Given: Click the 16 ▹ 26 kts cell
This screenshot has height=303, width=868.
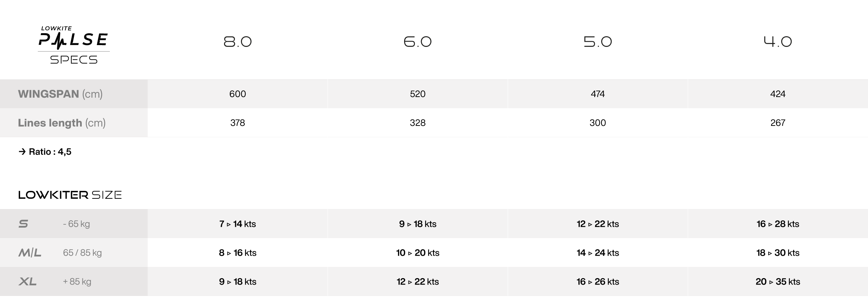Looking at the screenshot, I should tap(598, 281).
